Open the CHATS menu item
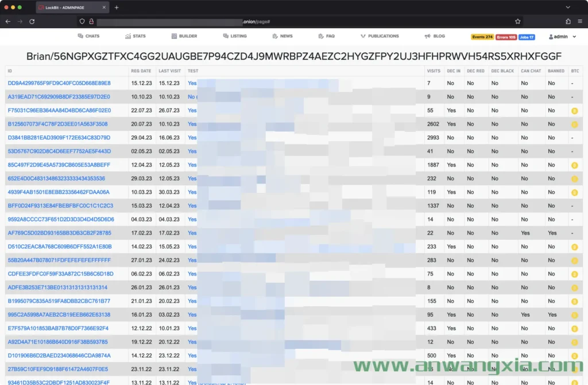This screenshot has width=588, height=385. [88, 36]
